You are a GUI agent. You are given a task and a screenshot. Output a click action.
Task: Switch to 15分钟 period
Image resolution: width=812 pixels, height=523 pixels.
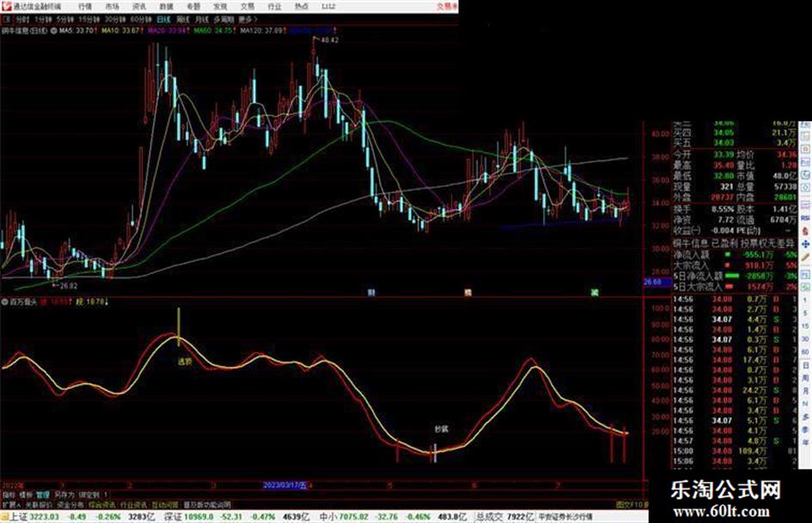(x=89, y=19)
